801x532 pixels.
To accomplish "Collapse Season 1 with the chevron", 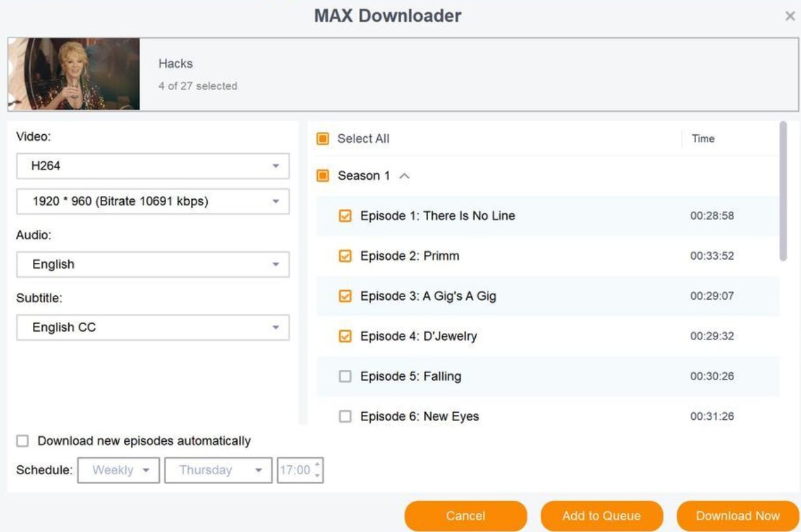I will pyautogui.click(x=404, y=176).
